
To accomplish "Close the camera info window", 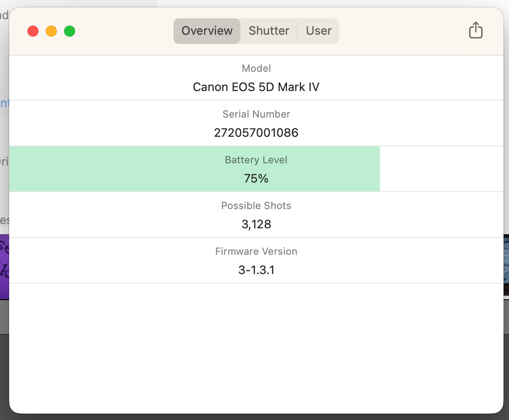I will tap(33, 31).
